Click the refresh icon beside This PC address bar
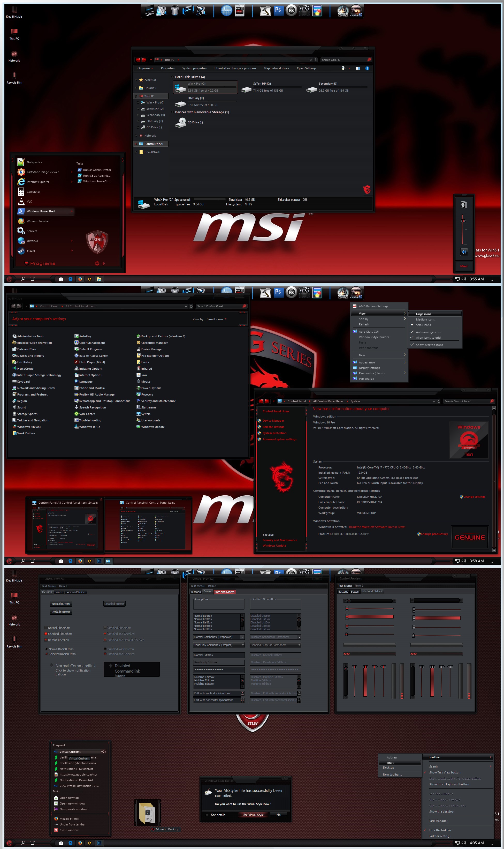The height and width of the screenshot is (849, 504). pyautogui.click(x=316, y=60)
